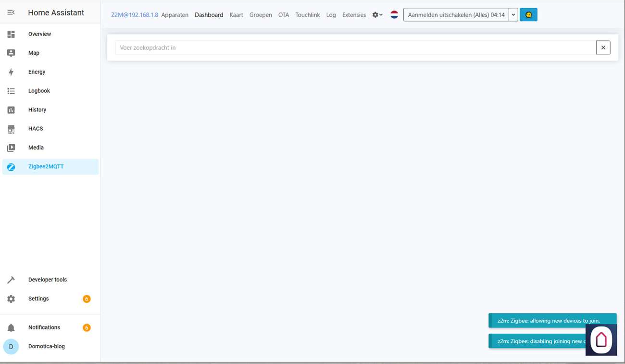The image size is (625, 364).
Task: Click the Notifications bell icon
Action: tap(11, 327)
